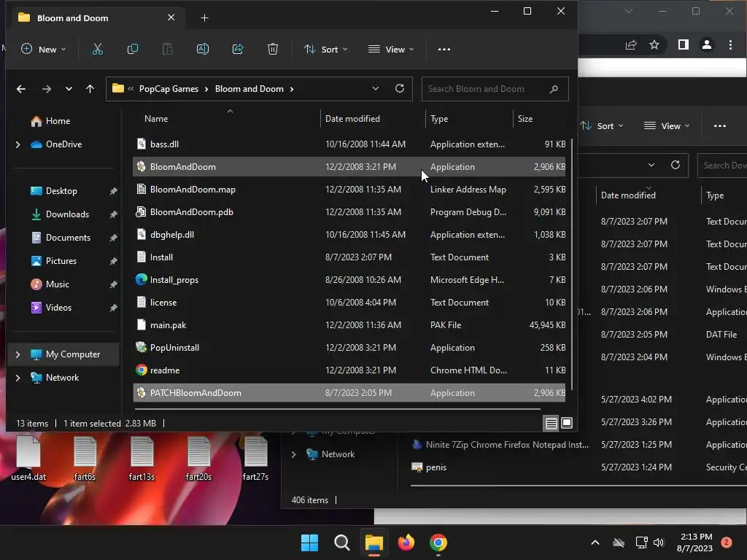
Task: Open Chrome's three-dot menu
Action: pyautogui.click(x=730, y=44)
